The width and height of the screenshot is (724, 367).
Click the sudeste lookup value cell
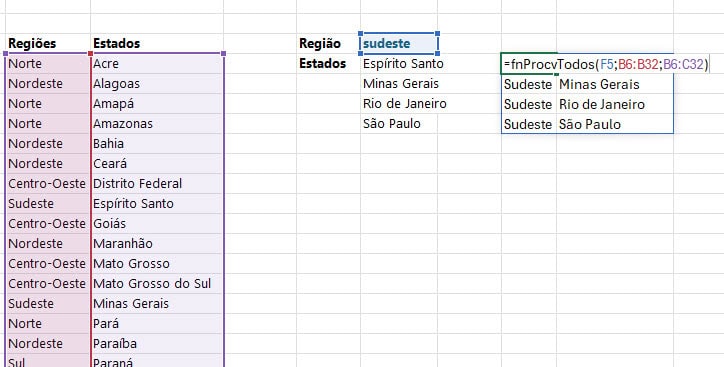click(x=399, y=43)
